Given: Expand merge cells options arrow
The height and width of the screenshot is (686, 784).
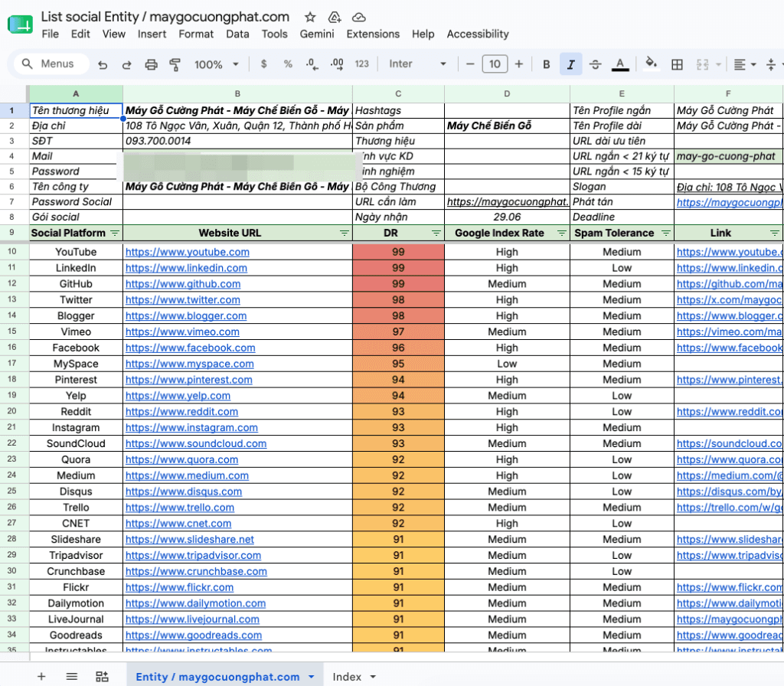Looking at the screenshot, I should tap(718, 64).
